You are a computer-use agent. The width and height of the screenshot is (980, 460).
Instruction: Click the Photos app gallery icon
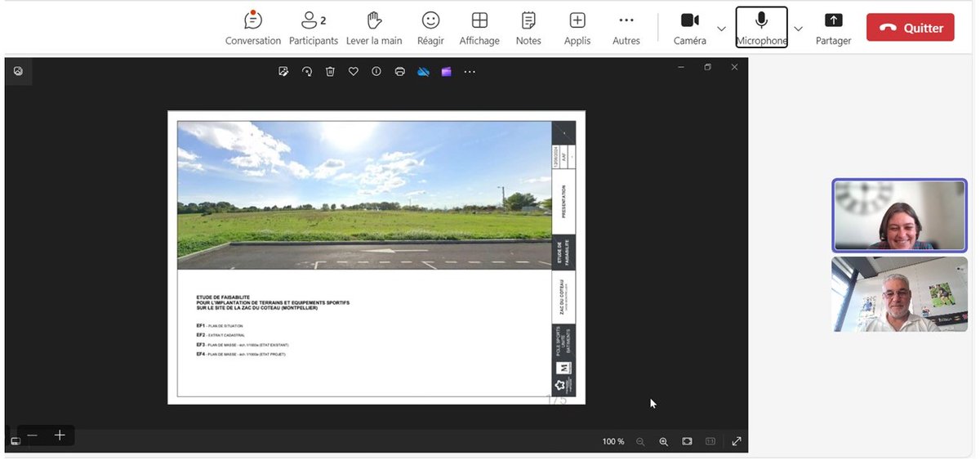(x=18, y=71)
